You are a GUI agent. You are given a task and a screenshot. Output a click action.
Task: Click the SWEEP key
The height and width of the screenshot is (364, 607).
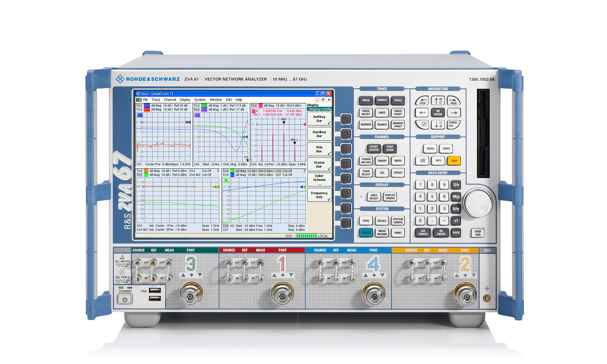tap(382, 161)
